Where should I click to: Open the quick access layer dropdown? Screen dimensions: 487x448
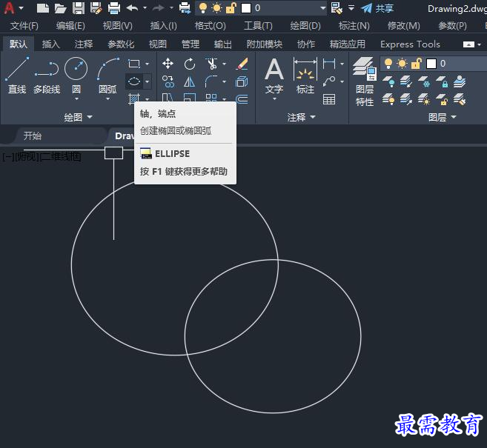point(322,8)
